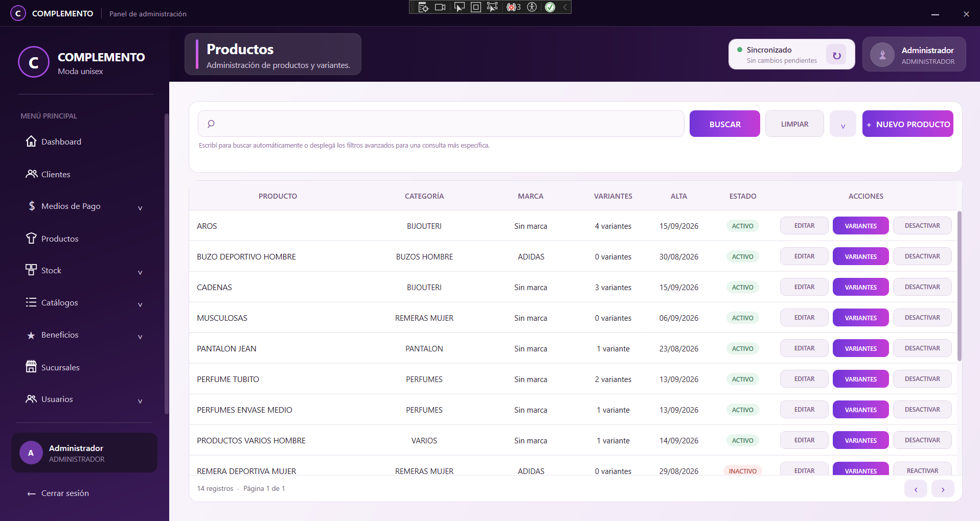This screenshot has height=521, width=980.
Task: Click the round A avatar in sidebar footer
Action: point(31,453)
